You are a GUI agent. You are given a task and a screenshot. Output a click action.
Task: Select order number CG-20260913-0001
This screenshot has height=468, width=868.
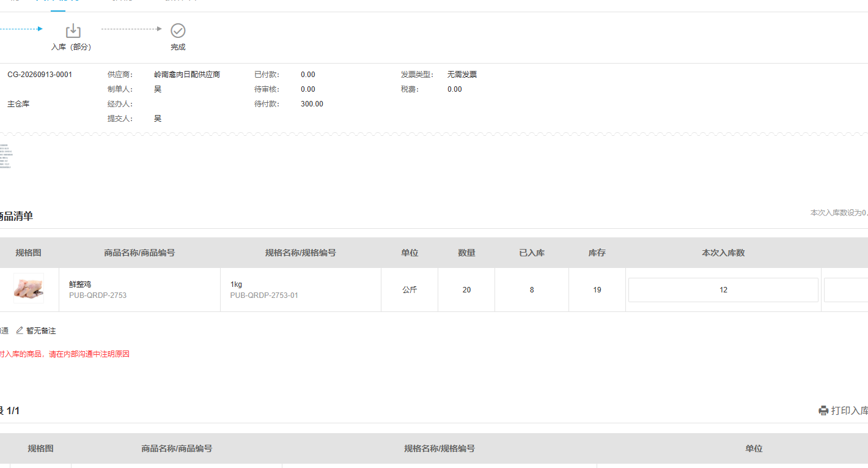[x=40, y=75]
